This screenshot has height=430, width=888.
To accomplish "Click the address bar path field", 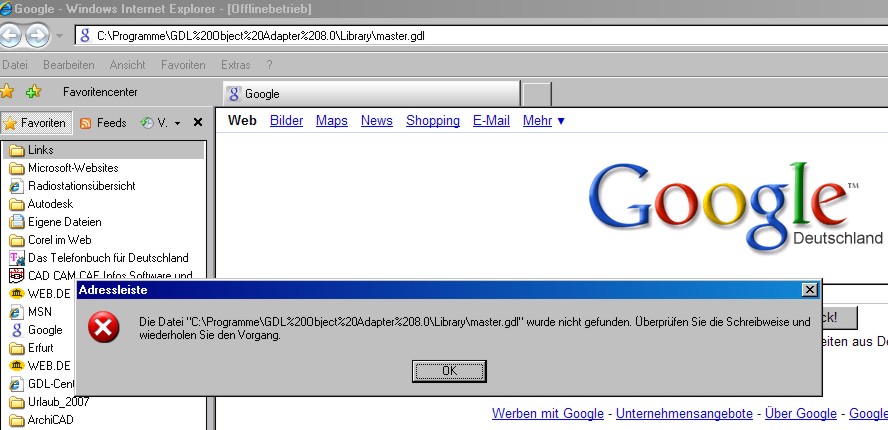I will pos(481,36).
